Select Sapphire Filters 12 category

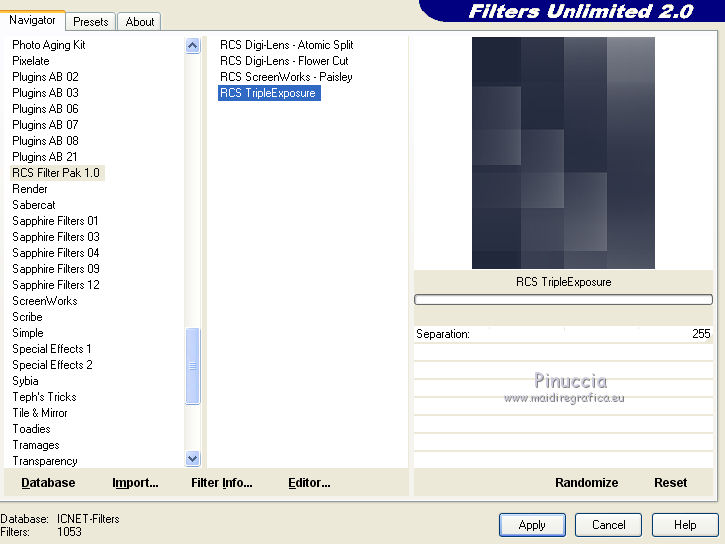coord(55,285)
